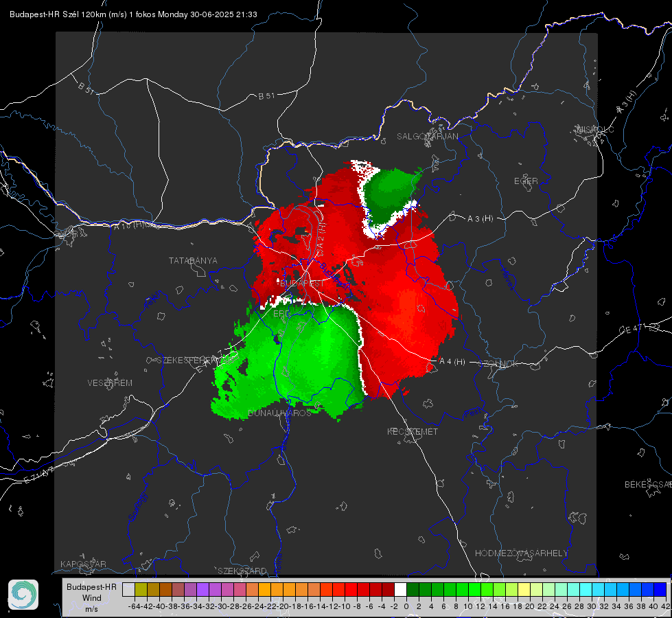
Task: Select the dark green 0 to 2 swatch
Action: pyautogui.click(x=413, y=589)
